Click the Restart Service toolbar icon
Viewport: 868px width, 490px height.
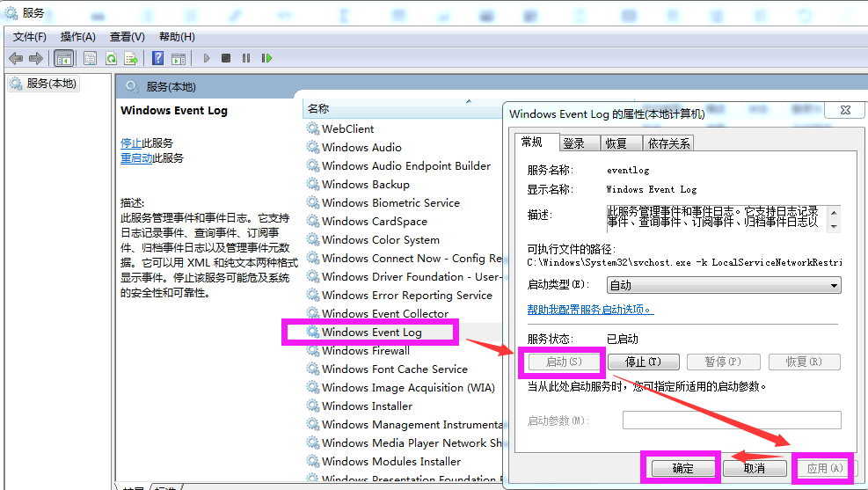pos(266,58)
